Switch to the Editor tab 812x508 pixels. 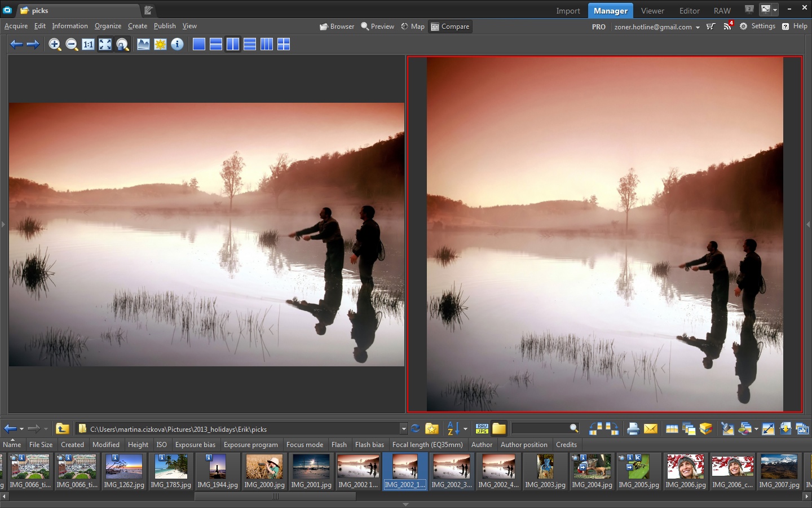[x=689, y=11]
